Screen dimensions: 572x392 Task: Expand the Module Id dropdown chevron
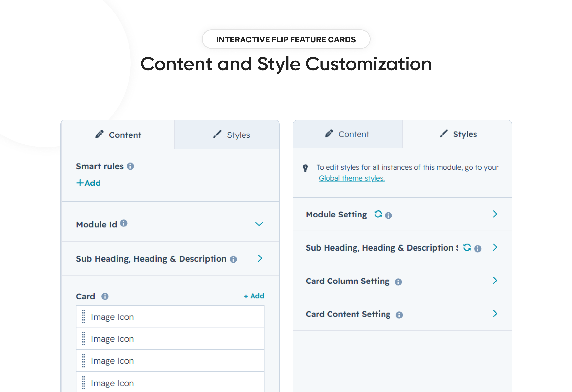(259, 224)
